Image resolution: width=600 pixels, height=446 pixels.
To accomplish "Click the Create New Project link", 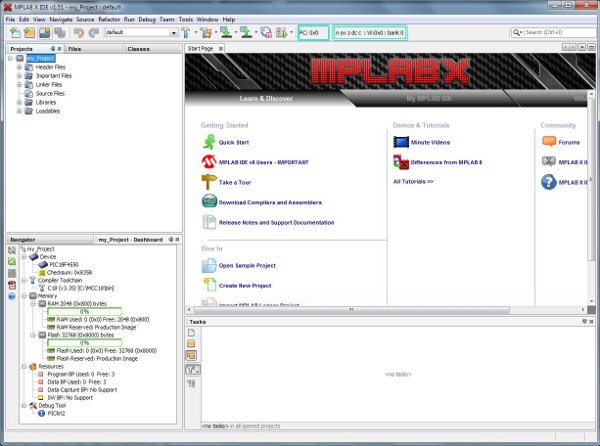I will [245, 285].
